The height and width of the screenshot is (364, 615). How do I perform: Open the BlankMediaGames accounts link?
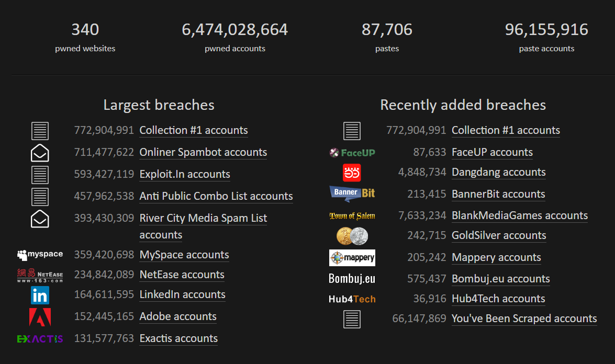520,215
